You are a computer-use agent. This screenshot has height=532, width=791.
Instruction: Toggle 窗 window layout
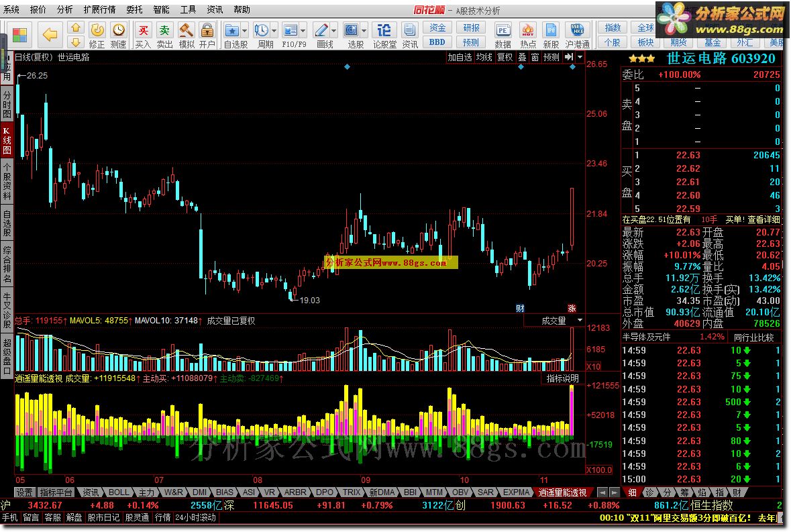535,58
